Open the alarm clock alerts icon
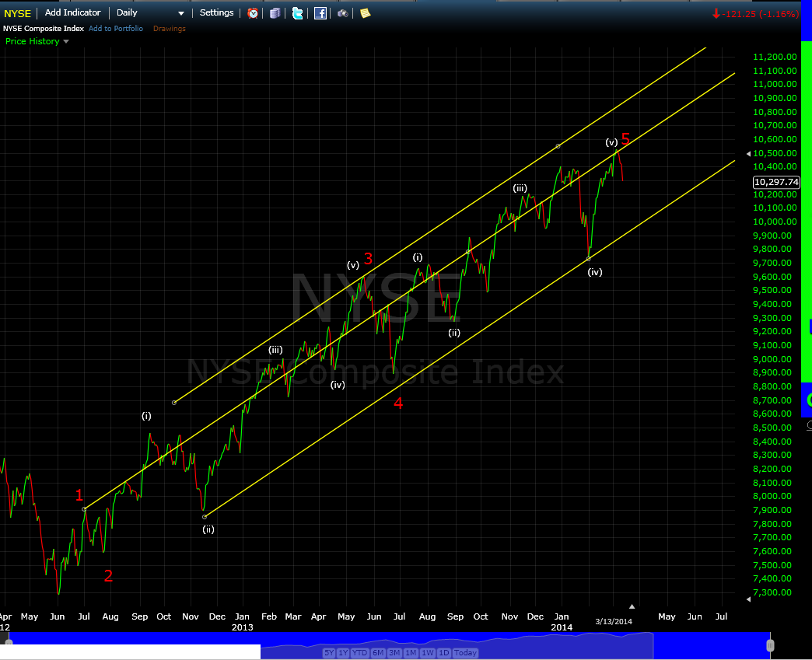The image size is (812, 660). coord(253,13)
